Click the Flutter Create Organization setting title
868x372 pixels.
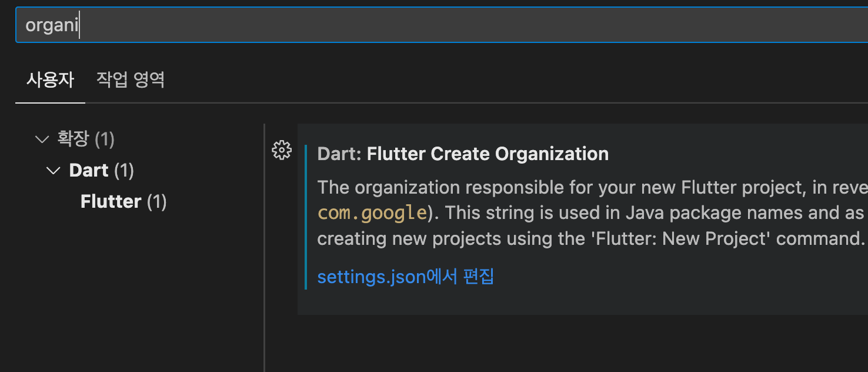click(x=463, y=154)
